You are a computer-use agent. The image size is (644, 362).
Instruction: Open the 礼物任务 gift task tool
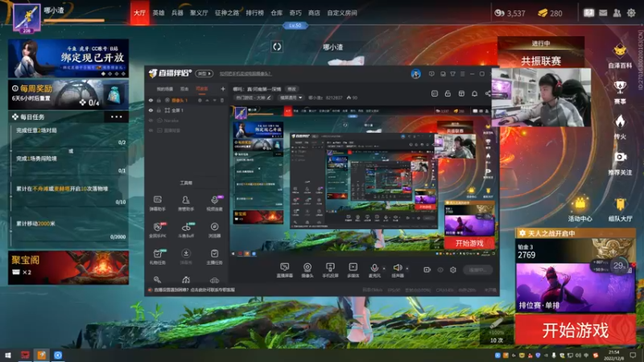[x=157, y=257]
